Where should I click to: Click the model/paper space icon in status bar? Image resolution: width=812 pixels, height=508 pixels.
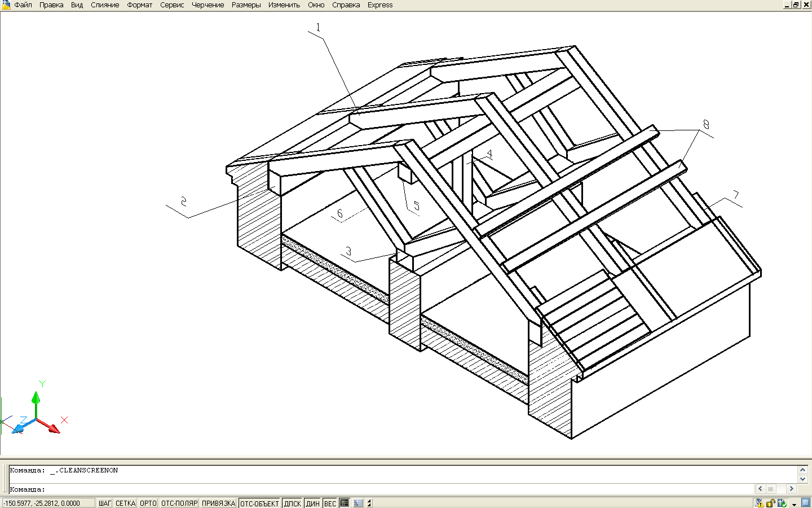point(345,503)
